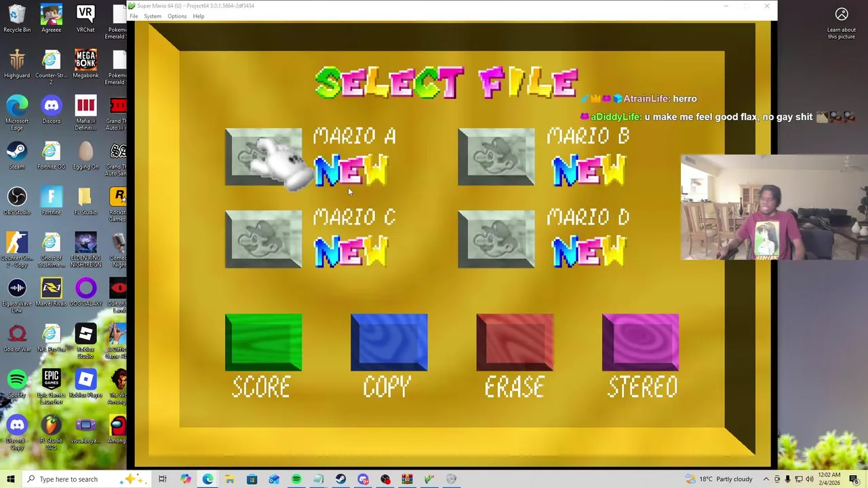
Task: Open the notifications center icon
Action: click(854, 479)
